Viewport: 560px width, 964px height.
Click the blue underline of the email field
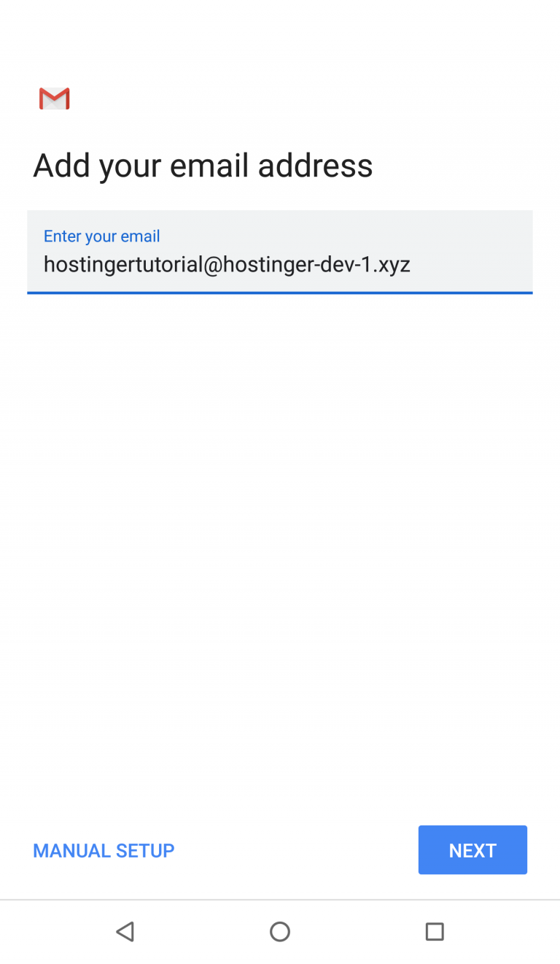[280, 293]
